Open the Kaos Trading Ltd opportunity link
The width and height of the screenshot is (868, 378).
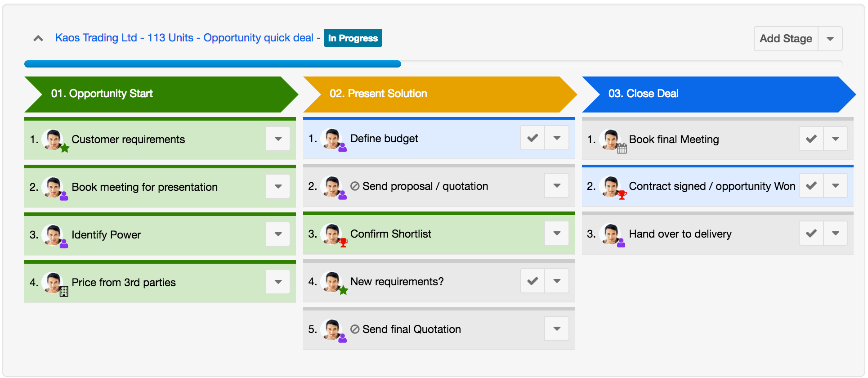pyautogui.click(x=184, y=38)
